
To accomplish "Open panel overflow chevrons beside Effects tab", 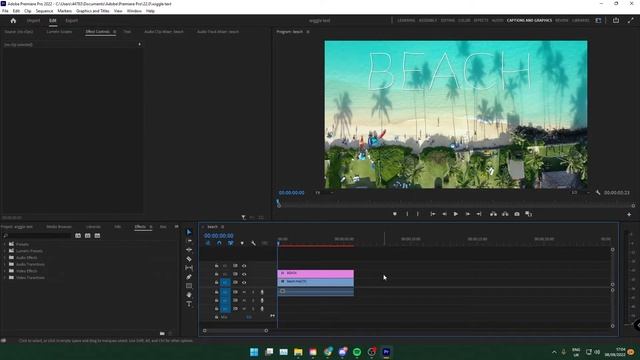I will pyautogui.click(x=176, y=227).
